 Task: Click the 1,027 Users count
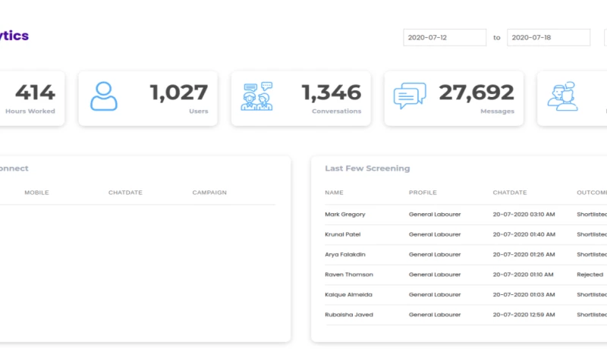[179, 93]
